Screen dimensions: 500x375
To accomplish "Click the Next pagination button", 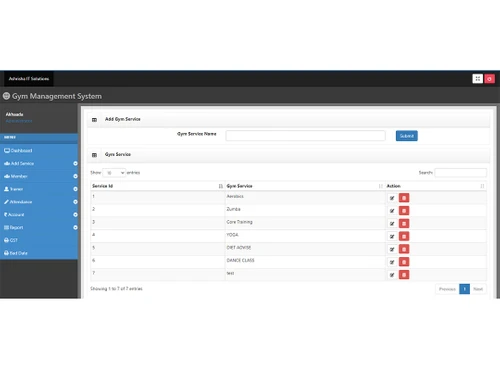I will pos(478,289).
